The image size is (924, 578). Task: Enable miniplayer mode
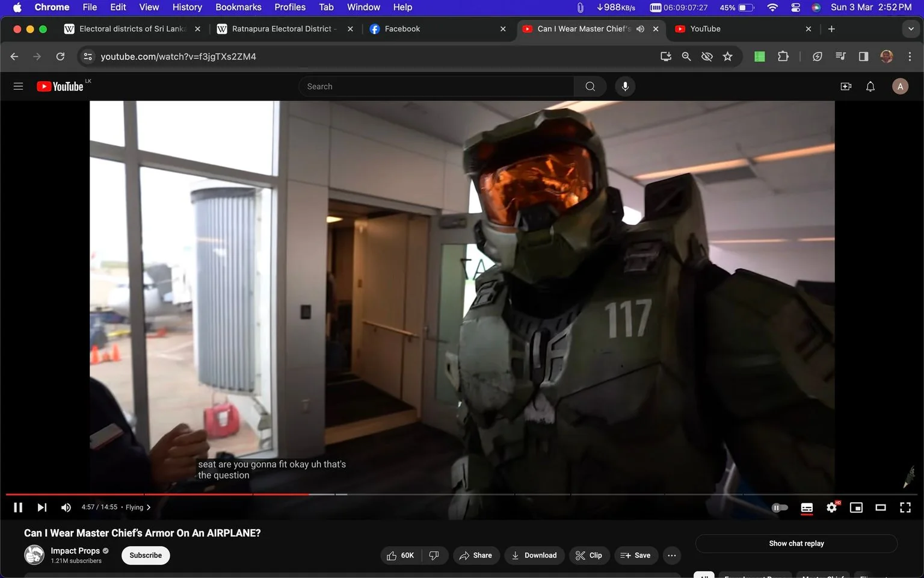coord(856,508)
